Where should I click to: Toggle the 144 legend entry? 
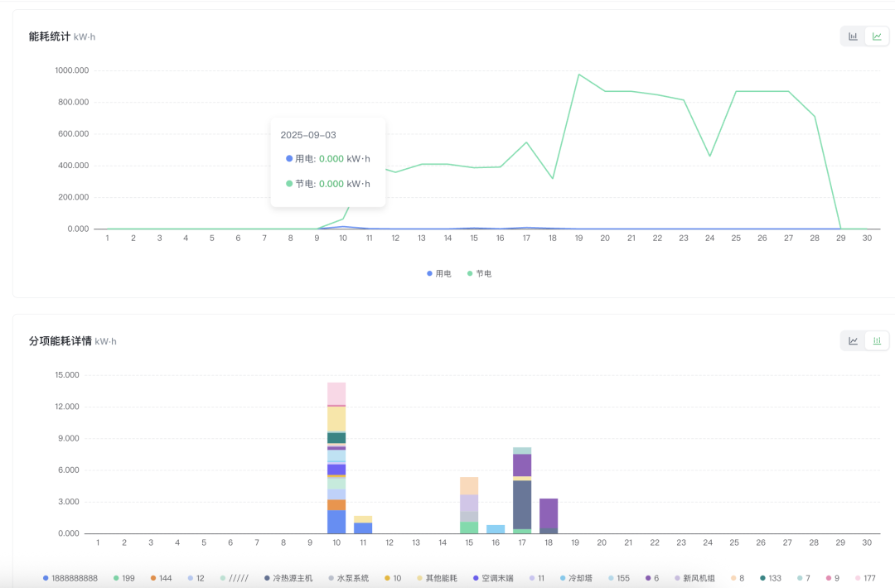click(161, 578)
